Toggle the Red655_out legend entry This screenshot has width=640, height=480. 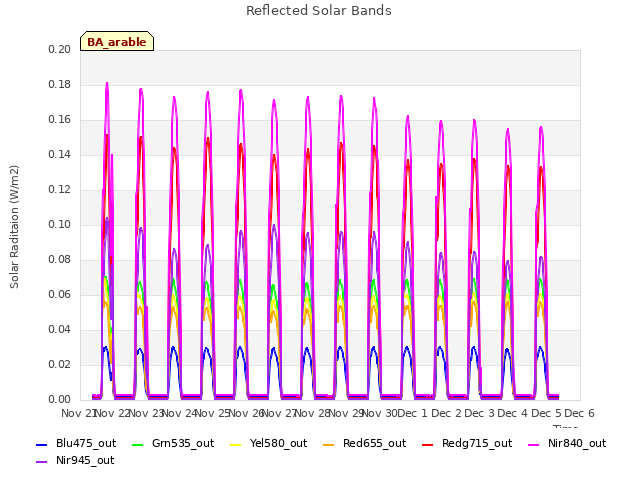365,443
